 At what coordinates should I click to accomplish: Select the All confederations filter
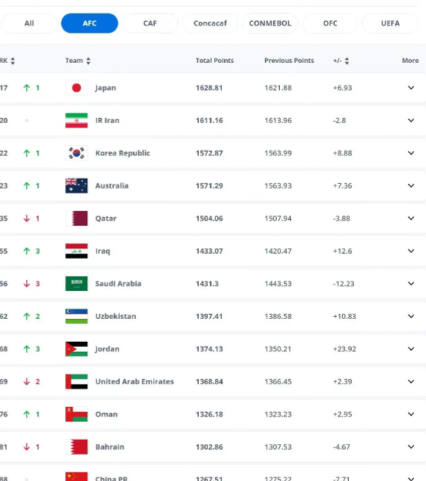coord(29,23)
